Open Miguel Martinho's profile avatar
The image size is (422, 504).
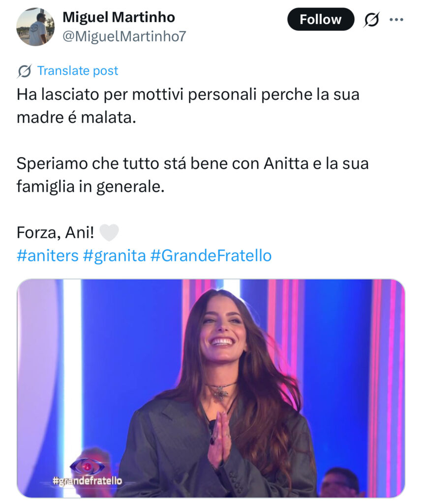(35, 27)
